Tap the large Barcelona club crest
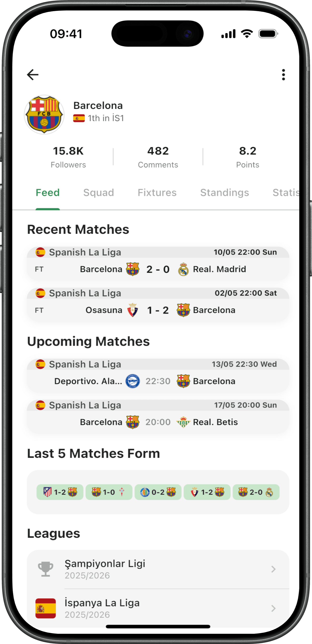The width and height of the screenshot is (312, 644). click(44, 114)
